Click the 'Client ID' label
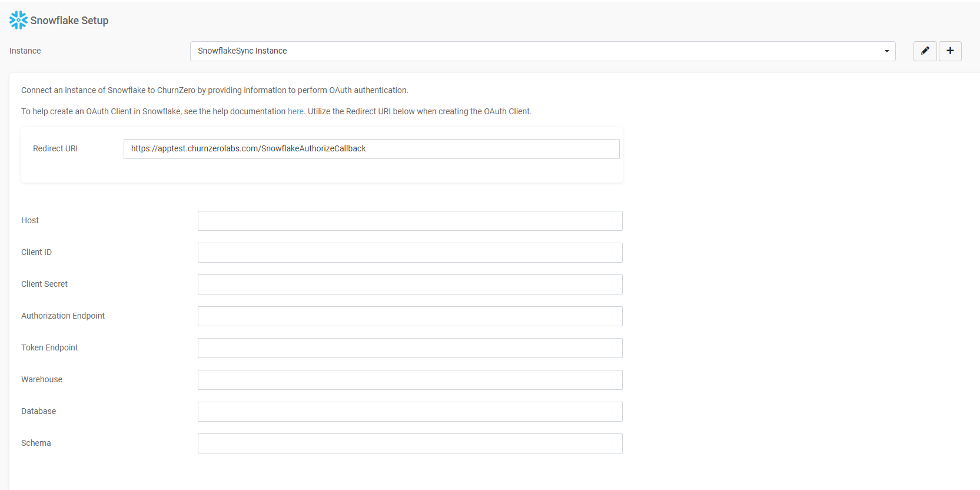980x490 pixels. click(x=36, y=252)
